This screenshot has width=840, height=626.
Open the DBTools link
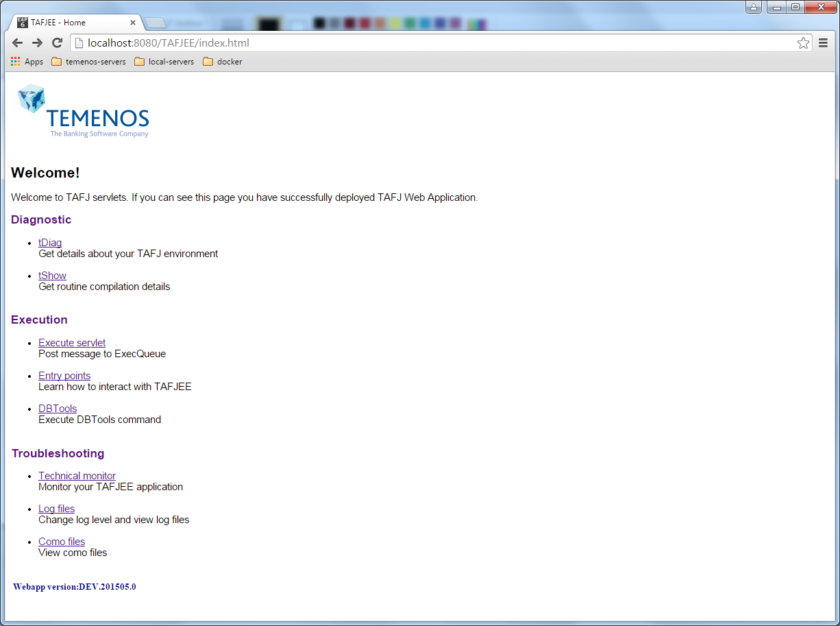[x=58, y=409]
